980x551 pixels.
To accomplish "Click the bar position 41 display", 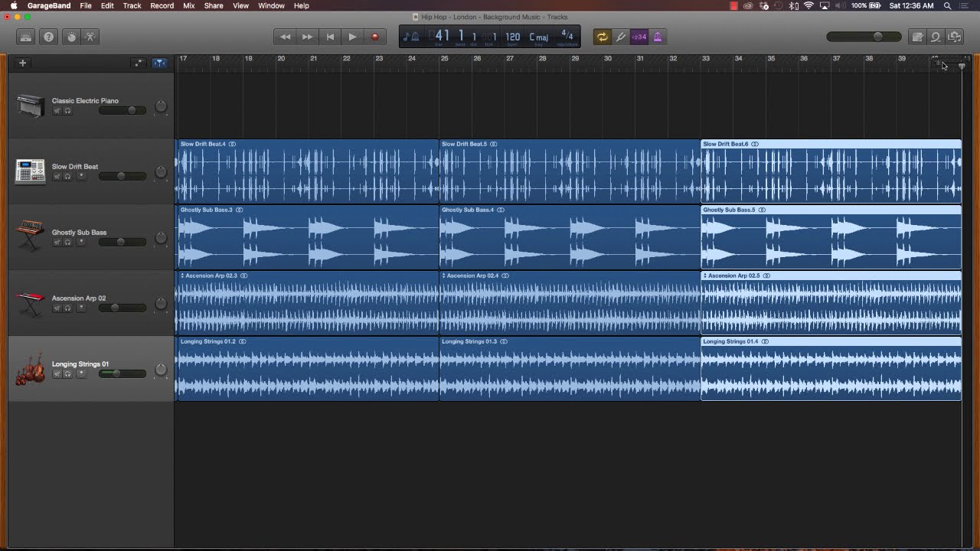I will tap(443, 35).
